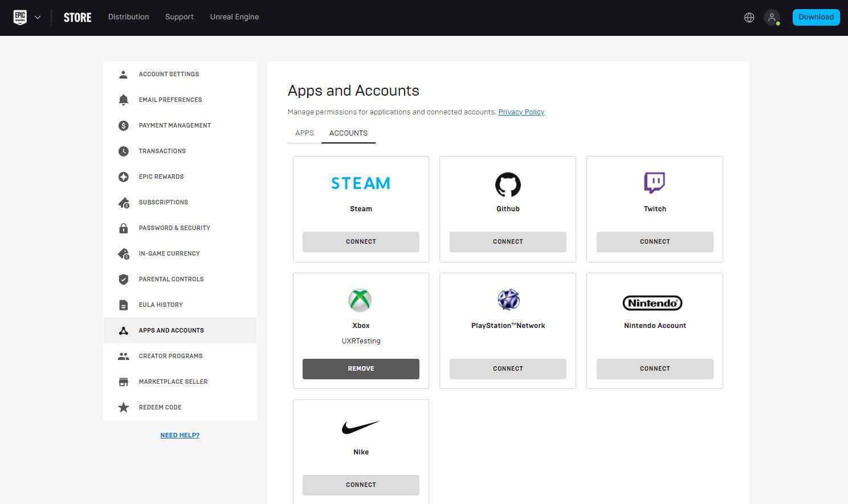Connect the PlayStation Network account
This screenshot has height=504, width=848.
[x=508, y=369]
